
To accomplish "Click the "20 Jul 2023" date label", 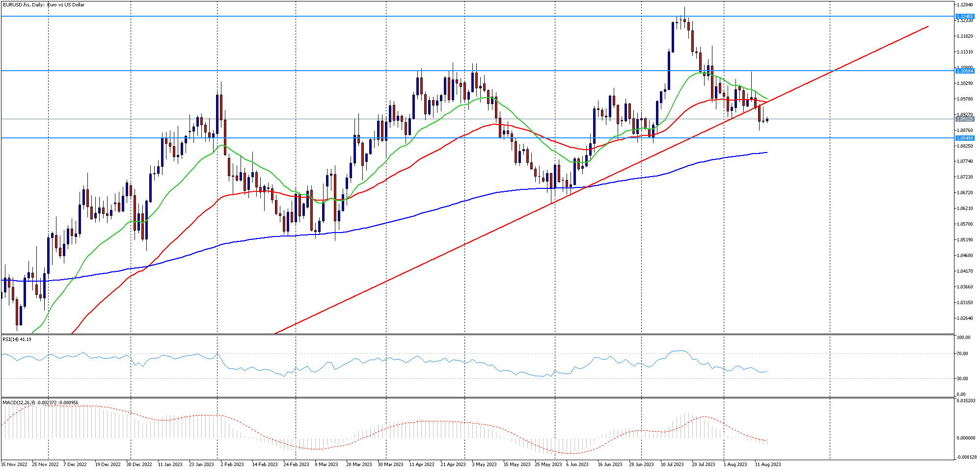I will pyautogui.click(x=704, y=465).
